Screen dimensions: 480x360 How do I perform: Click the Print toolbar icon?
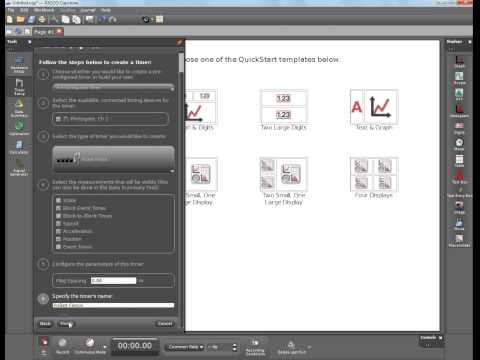[x=42, y=20]
